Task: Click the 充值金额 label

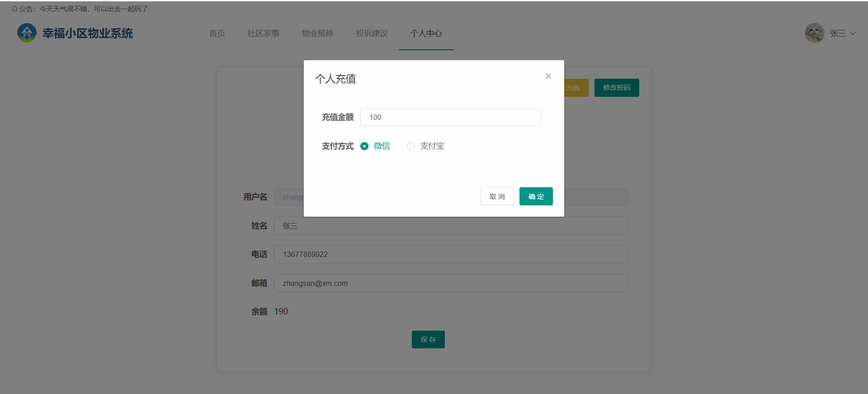Action: tap(337, 117)
